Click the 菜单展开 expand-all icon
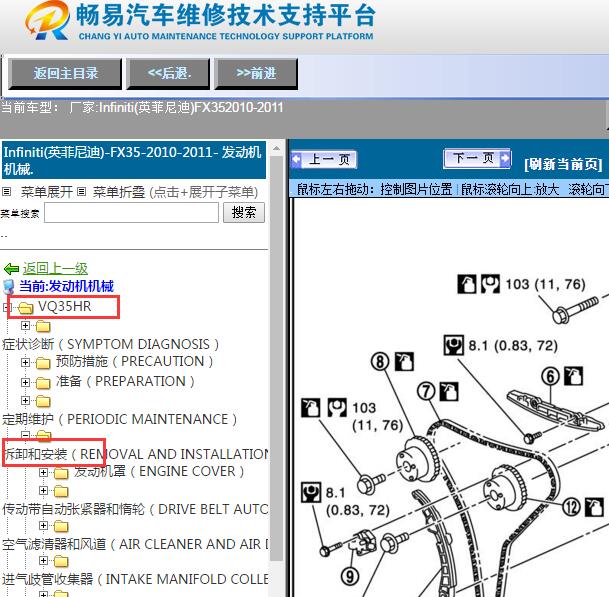609x597 pixels. tap(7, 192)
